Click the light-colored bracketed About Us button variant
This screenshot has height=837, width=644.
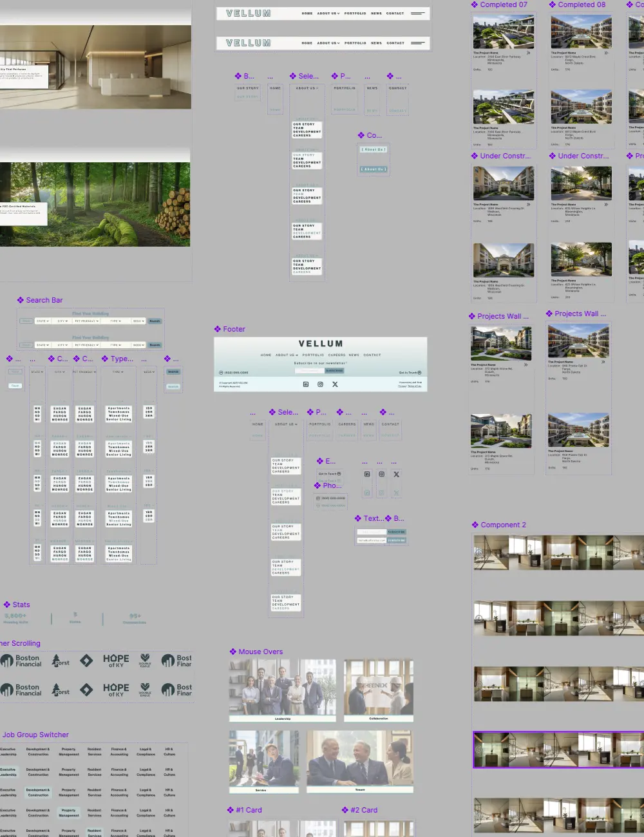coord(374,149)
